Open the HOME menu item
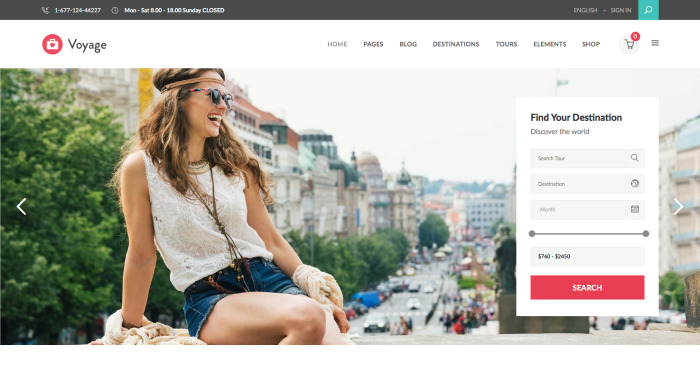The width and height of the screenshot is (700, 382). (337, 44)
